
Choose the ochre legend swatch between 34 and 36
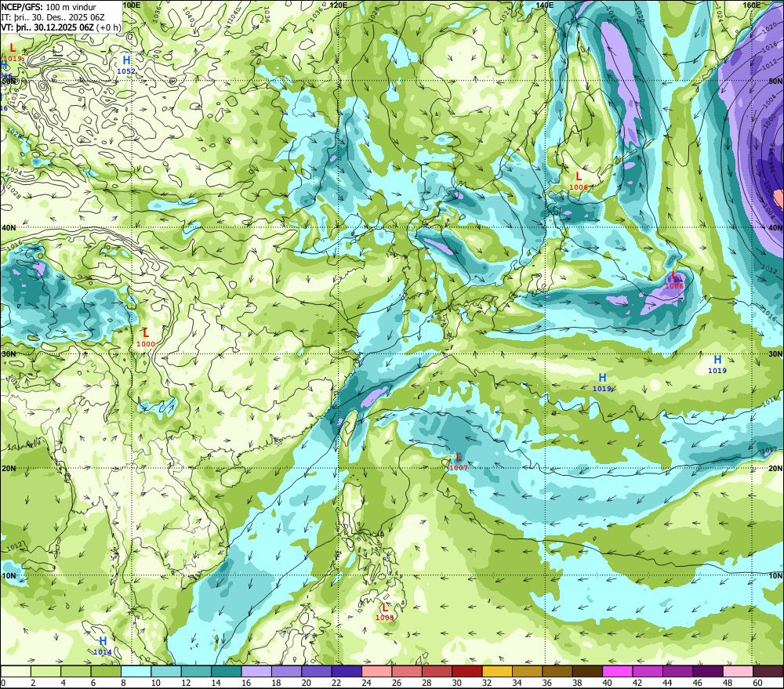(527, 672)
